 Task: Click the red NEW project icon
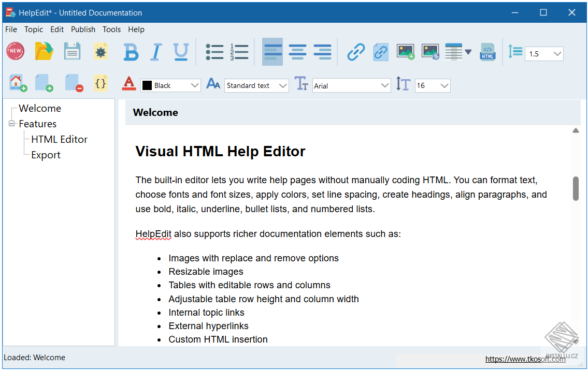(x=16, y=51)
